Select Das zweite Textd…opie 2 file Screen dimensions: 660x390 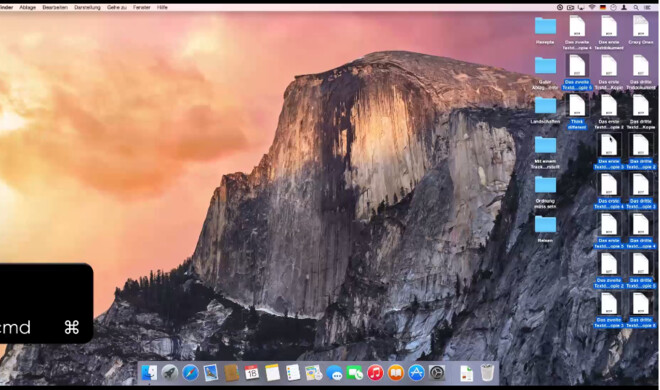(x=609, y=264)
